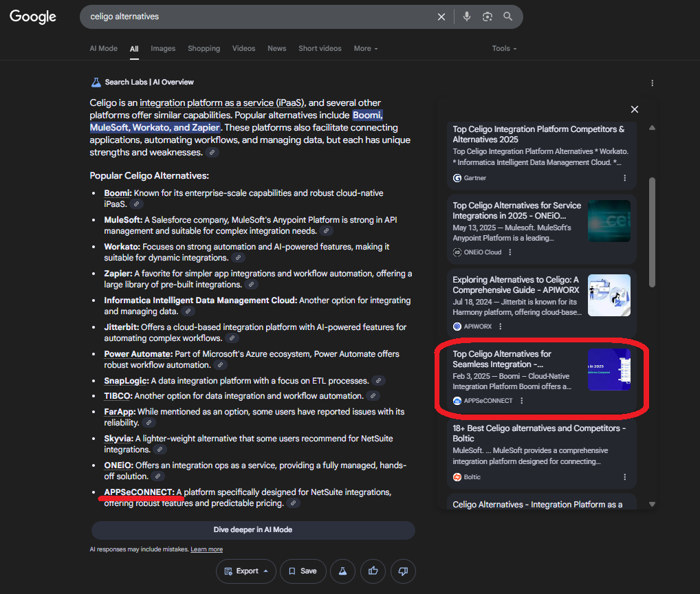This screenshot has height=594, width=700.
Task: Open AI Overview three-dot options menu
Action: (653, 83)
